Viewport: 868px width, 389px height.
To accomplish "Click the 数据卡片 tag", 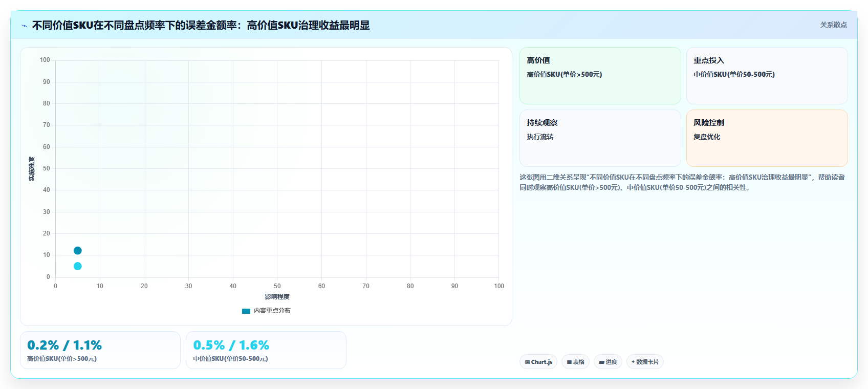I will [645, 362].
